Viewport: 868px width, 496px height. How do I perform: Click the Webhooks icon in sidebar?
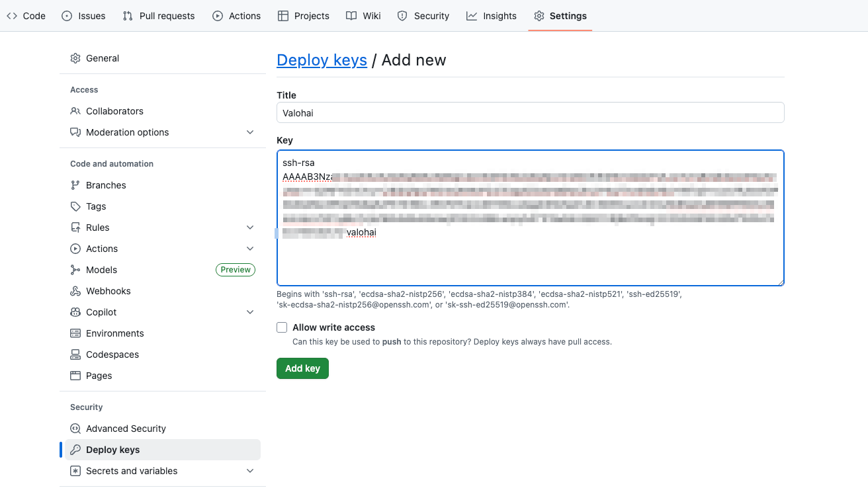[75, 291]
